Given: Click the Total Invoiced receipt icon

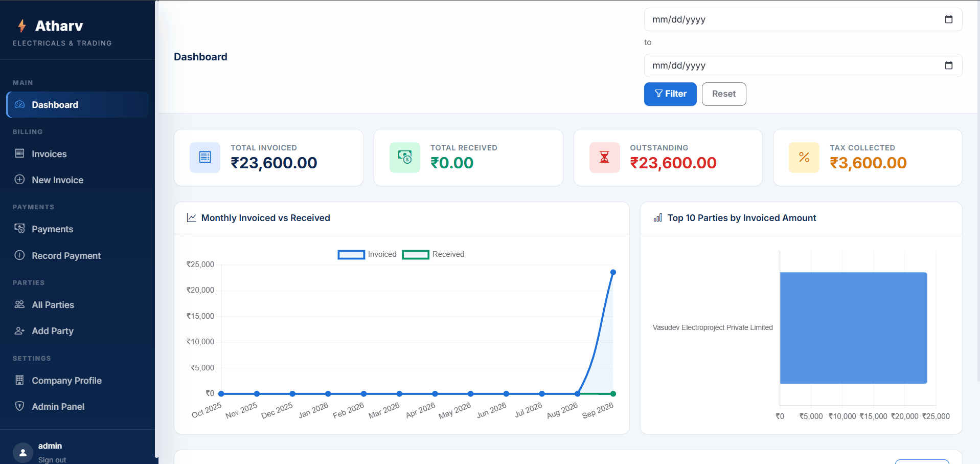Looking at the screenshot, I should pyautogui.click(x=205, y=158).
